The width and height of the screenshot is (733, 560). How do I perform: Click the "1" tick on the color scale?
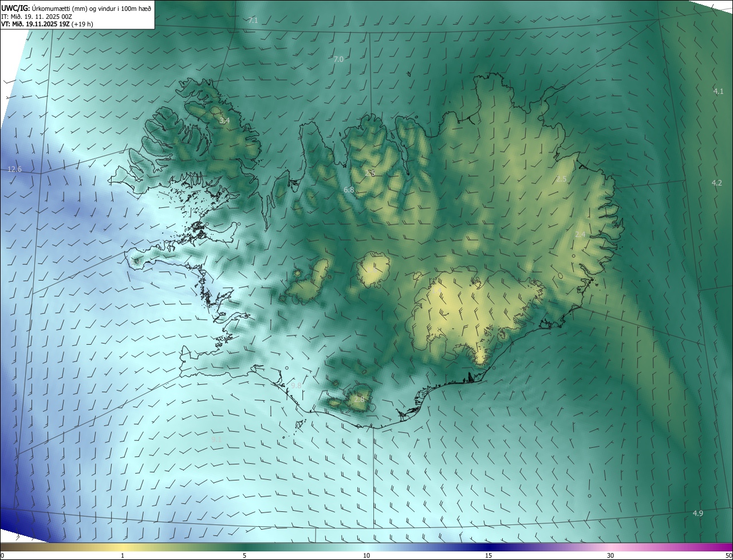(123, 556)
